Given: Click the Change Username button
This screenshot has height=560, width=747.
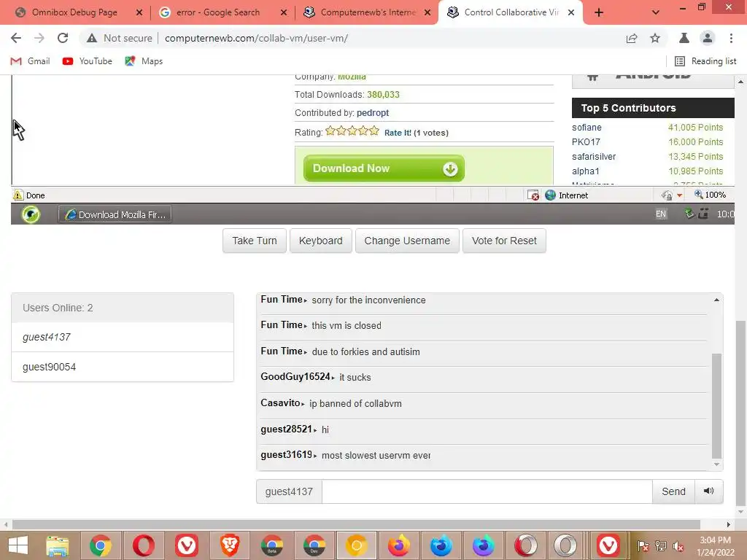Looking at the screenshot, I should point(407,241).
